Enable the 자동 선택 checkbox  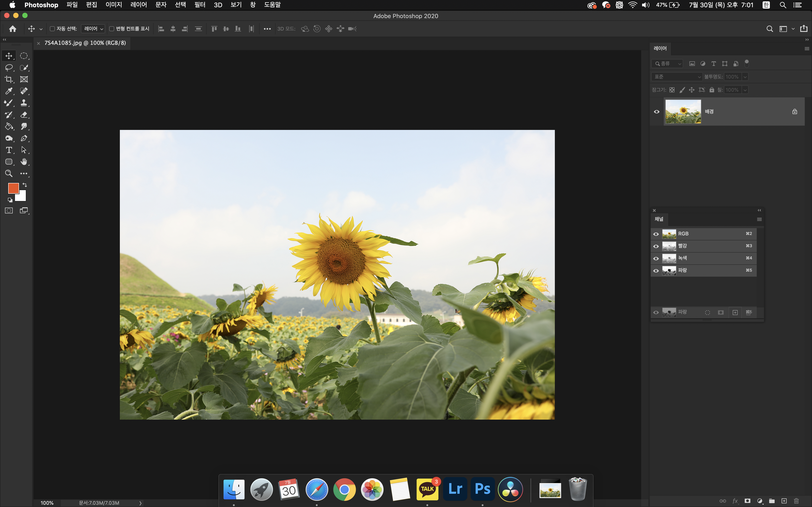coord(52,29)
